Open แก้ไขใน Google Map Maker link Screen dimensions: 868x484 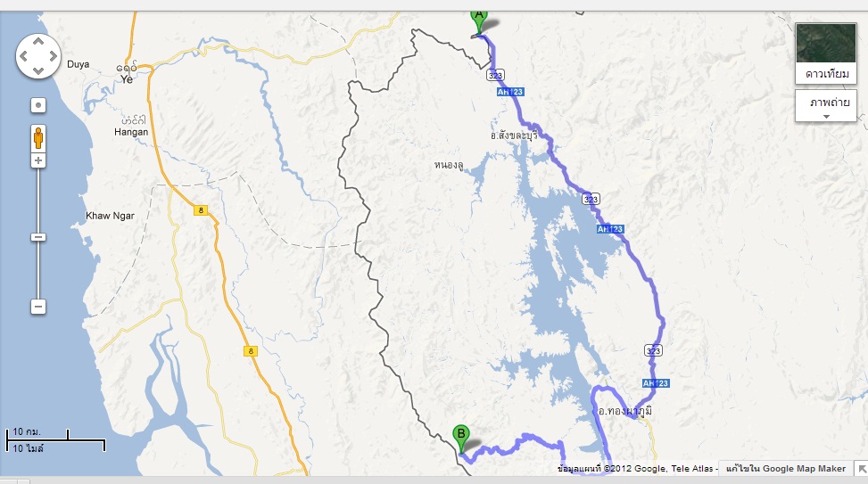click(x=786, y=468)
